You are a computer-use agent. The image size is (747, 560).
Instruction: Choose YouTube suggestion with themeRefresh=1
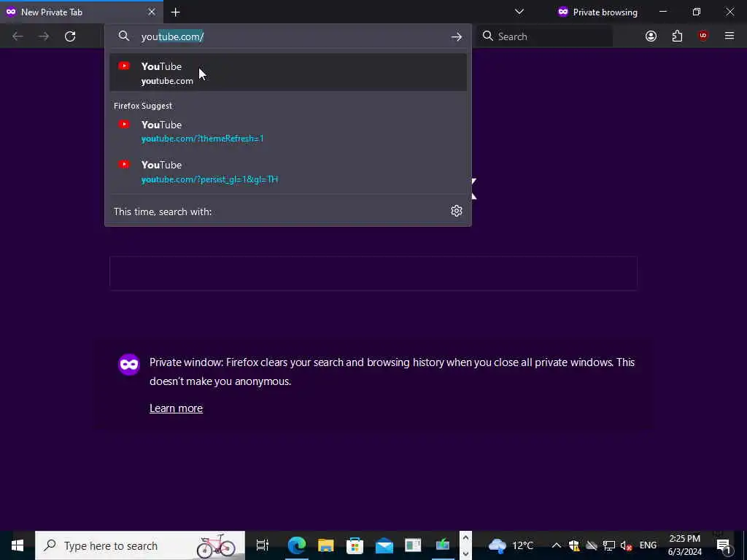tap(287, 131)
